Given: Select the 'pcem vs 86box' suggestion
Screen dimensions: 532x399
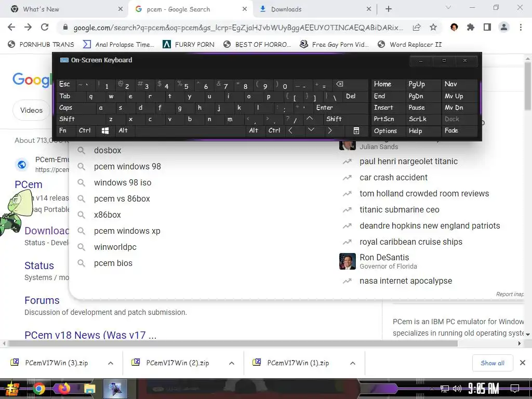Looking at the screenshot, I should pyautogui.click(x=122, y=199).
